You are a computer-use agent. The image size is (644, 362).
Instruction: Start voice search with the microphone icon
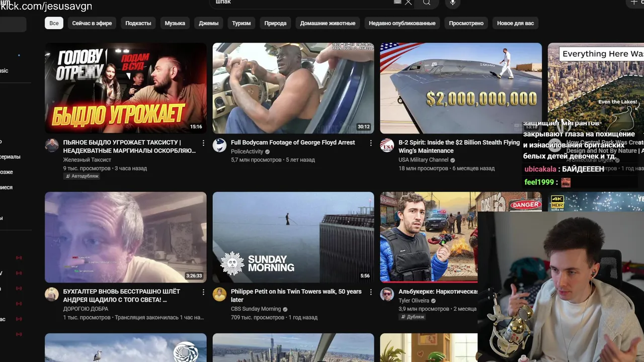pyautogui.click(x=453, y=3)
